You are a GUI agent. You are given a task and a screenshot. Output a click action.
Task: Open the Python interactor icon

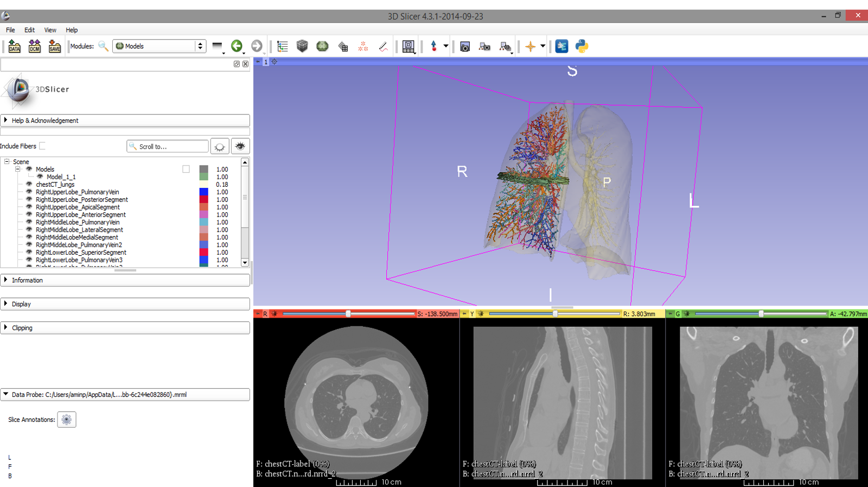582,47
